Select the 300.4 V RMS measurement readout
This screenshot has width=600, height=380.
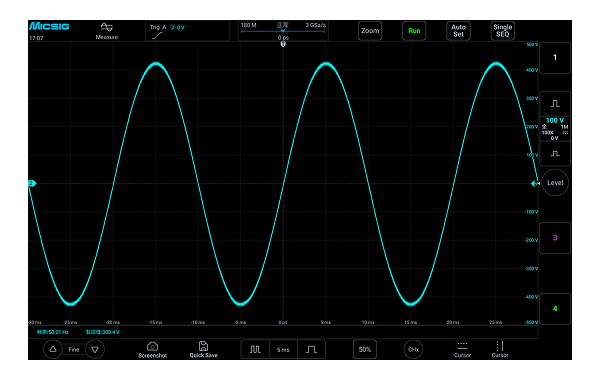(103, 332)
